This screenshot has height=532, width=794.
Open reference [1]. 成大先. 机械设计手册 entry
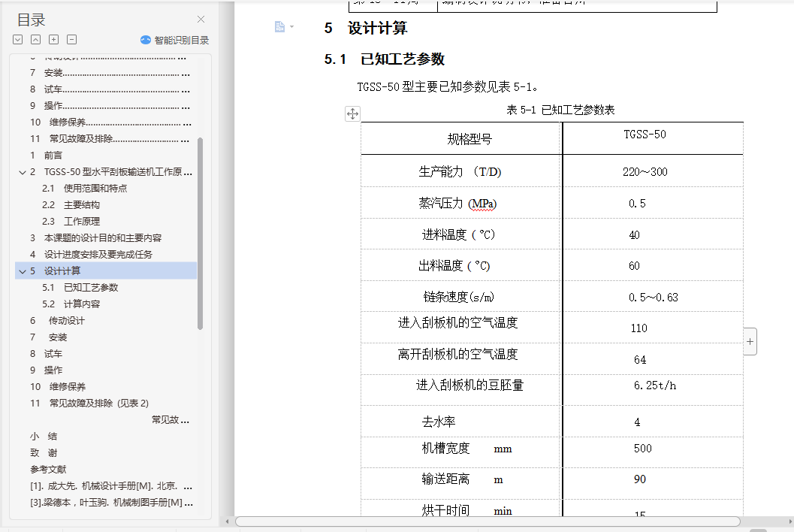111,486
